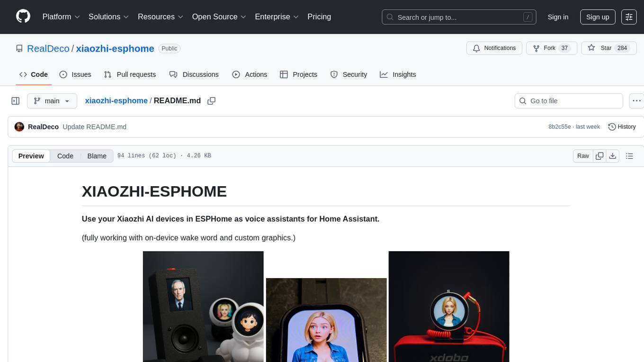Screen dimensions: 644x362
Task: Open the README outline icon
Action: 629,156
